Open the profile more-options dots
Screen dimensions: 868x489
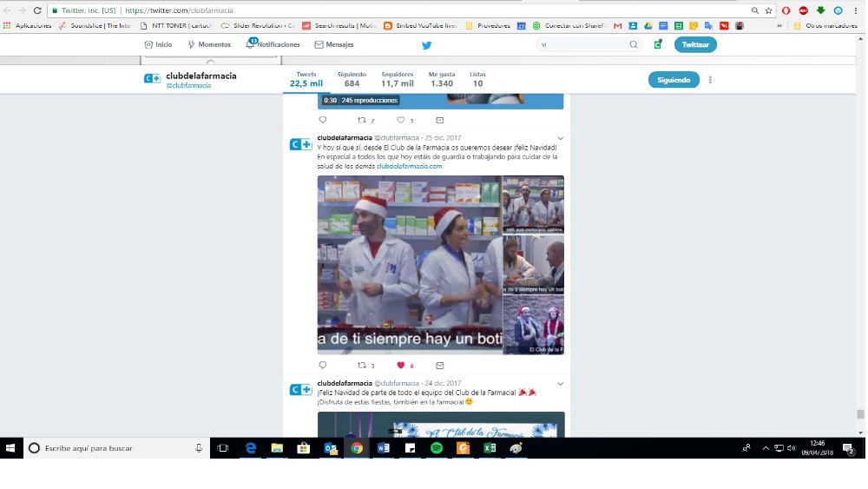pos(710,80)
